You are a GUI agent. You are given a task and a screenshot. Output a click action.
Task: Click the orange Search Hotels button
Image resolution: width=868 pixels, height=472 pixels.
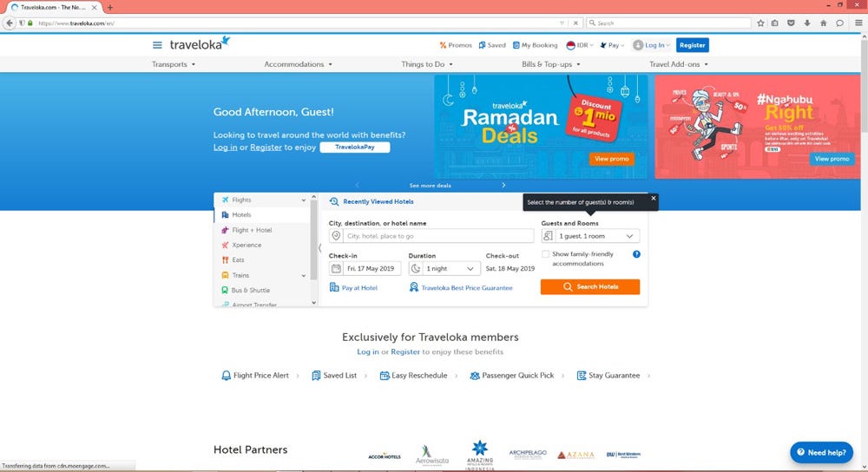coord(590,286)
